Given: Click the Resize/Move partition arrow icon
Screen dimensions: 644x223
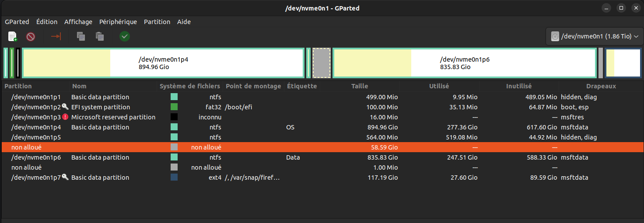Looking at the screenshot, I should click(56, 36).
